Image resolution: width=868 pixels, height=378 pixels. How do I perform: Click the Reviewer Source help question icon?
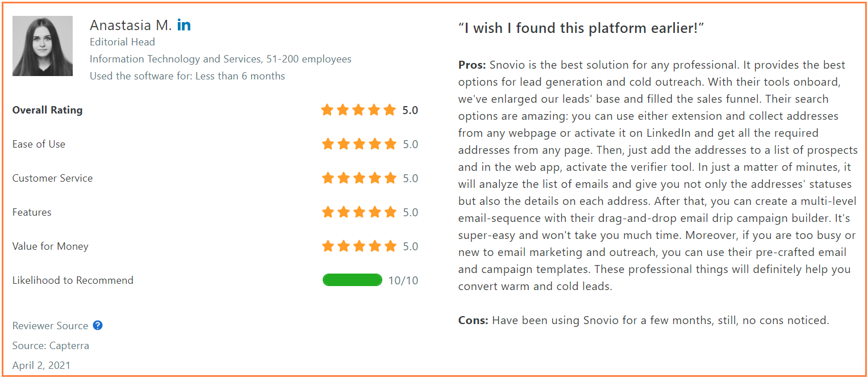tap(98, 325)
